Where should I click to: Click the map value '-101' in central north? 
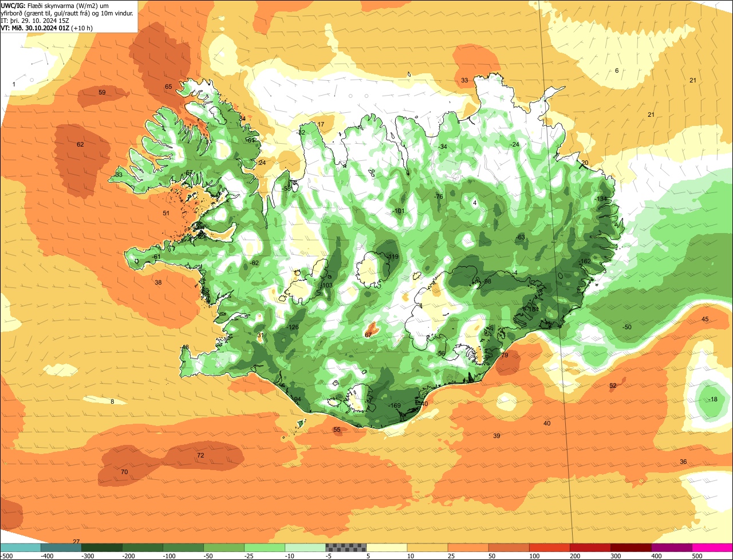(399, 211)
